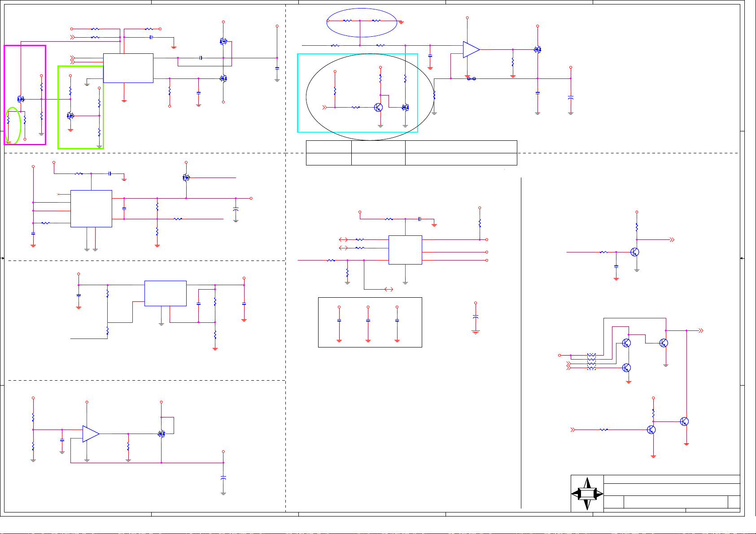Click the widest cell of the empty table's top row
The width and height of the screenshot is (756, 534).
pos(461,147)
